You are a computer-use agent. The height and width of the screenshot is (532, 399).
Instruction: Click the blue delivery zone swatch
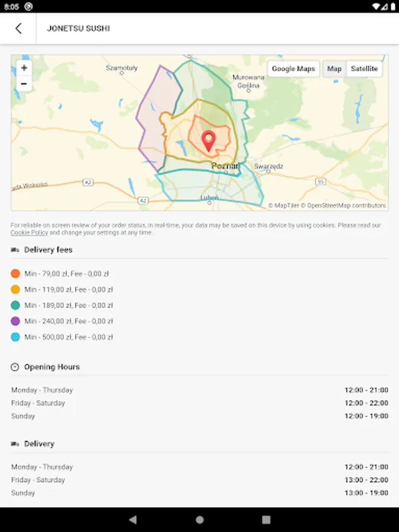15,337
